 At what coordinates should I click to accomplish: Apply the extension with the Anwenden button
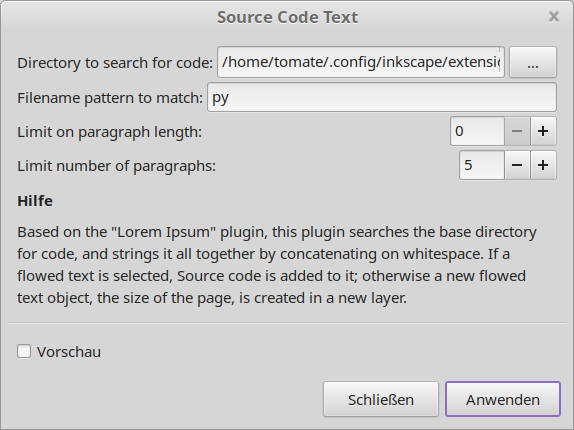pos(503,399)
